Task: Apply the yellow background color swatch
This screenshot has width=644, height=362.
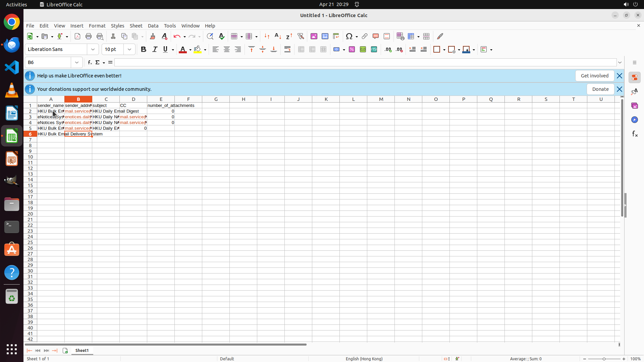Action: pos(198,50)
